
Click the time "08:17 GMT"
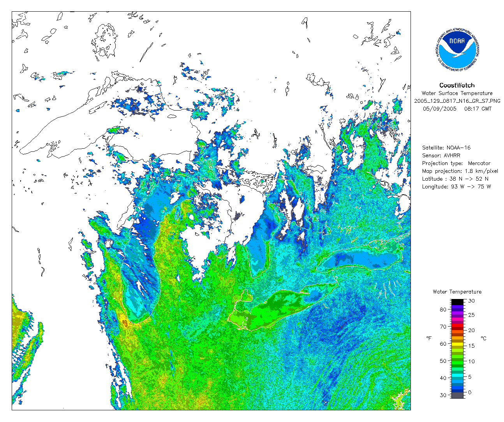(x=478, y=109)
